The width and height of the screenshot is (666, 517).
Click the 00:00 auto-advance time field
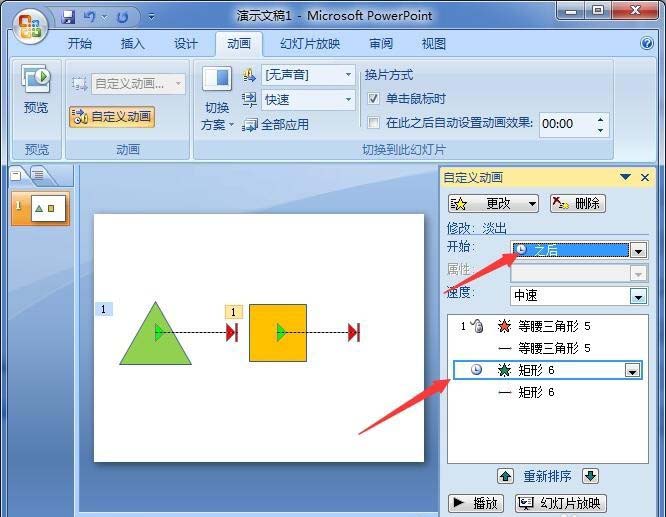tap(566, 124)
